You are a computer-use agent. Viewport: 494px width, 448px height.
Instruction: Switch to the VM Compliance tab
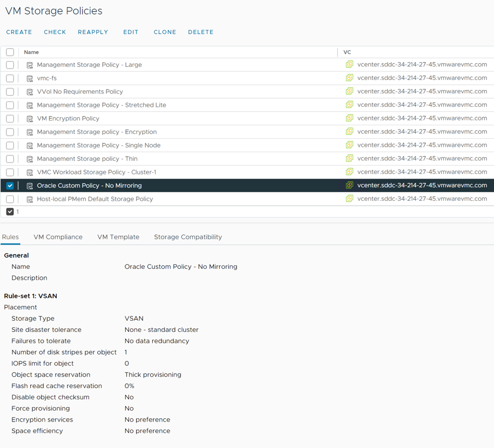point(58,237)
